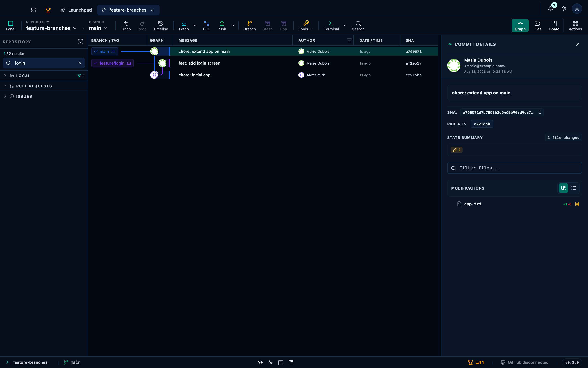
Task: Click the login search field
Action: coord(44,63)
